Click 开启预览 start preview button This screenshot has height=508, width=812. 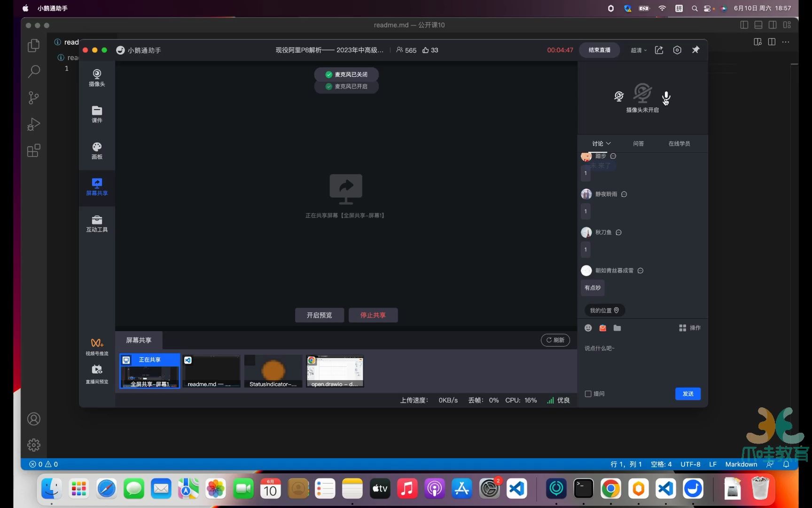click(320, 315)
